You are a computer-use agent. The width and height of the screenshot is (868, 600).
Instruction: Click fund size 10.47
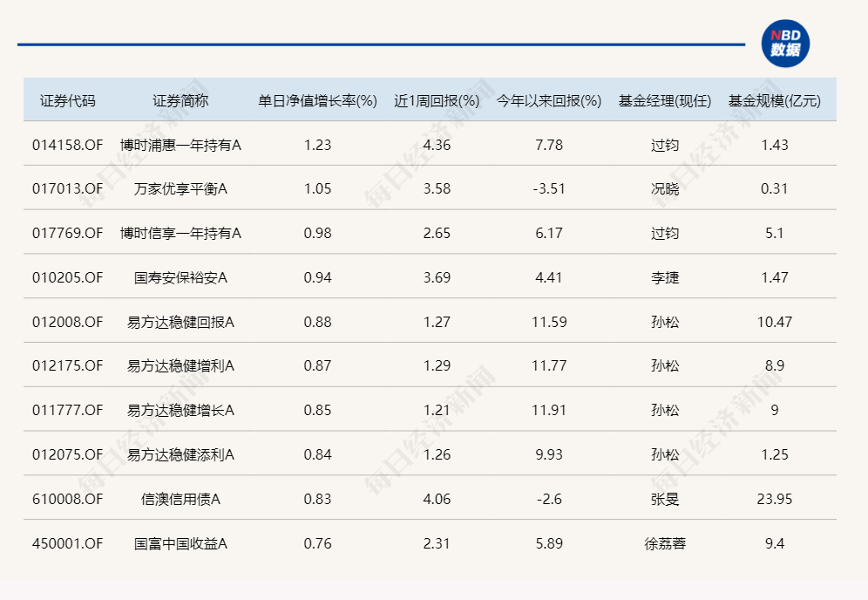[775, 322]
